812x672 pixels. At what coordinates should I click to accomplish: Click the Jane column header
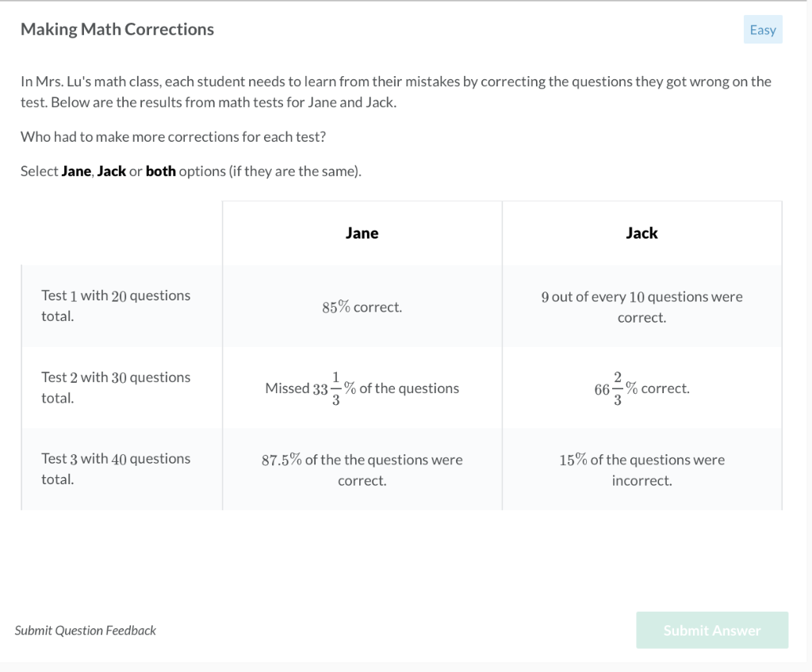(x=362, y=232)
